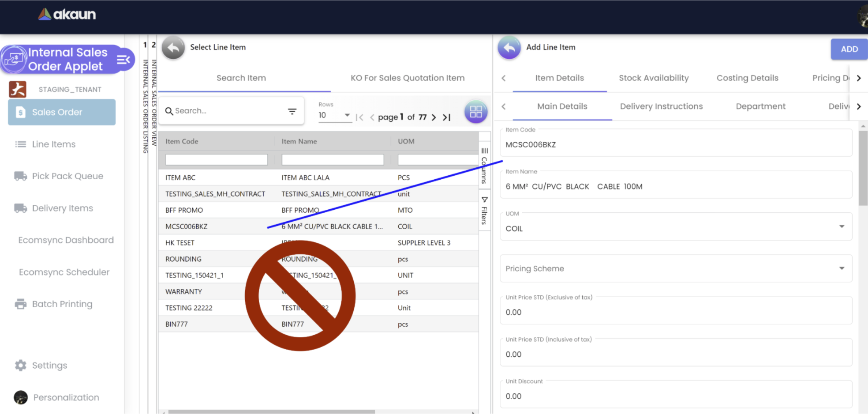Click the back arrow beside Select Line Item
The image size is (868, 415).
[x=173, y=48]
